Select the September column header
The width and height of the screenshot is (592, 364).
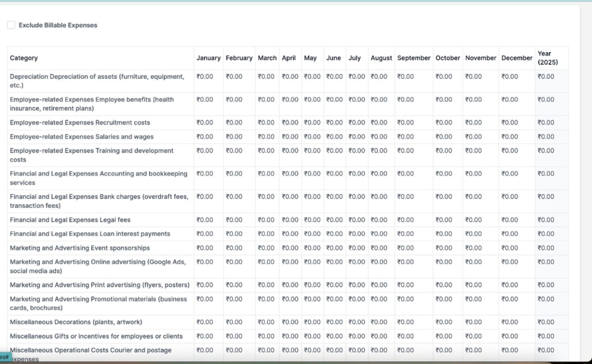[413, 58]
